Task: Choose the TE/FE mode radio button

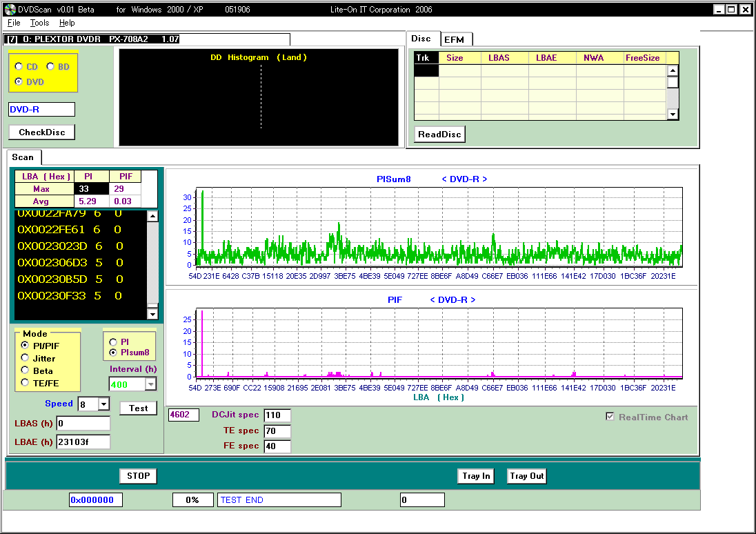Action: click(x=26, y=383)
